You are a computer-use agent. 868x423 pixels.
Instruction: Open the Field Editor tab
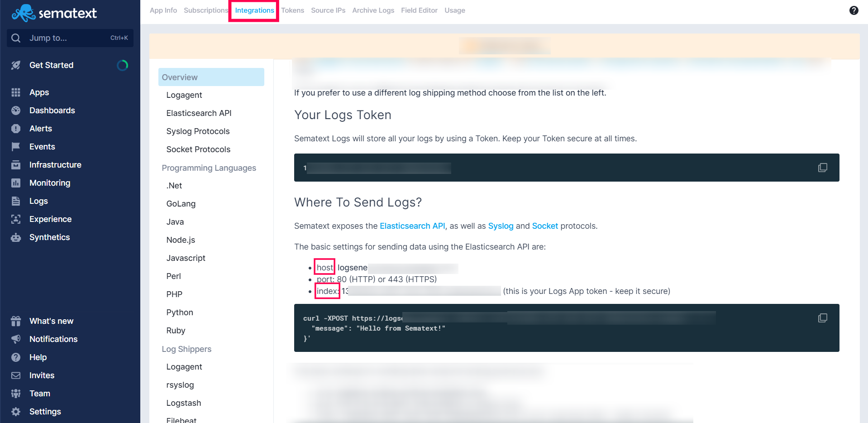419,10
